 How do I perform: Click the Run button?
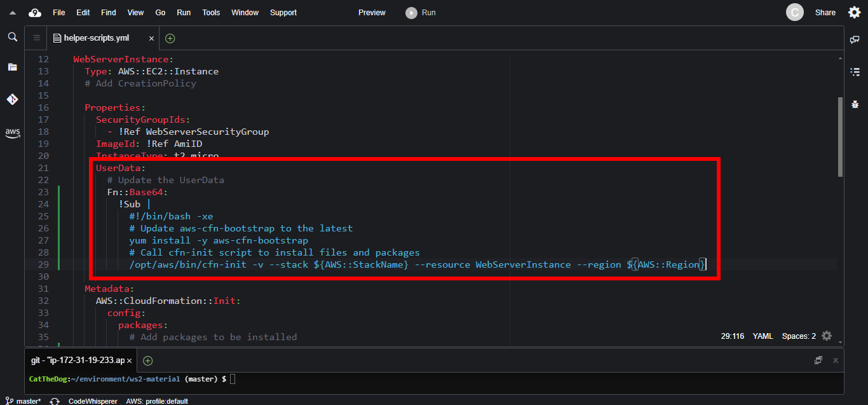[x=421, y=13]
